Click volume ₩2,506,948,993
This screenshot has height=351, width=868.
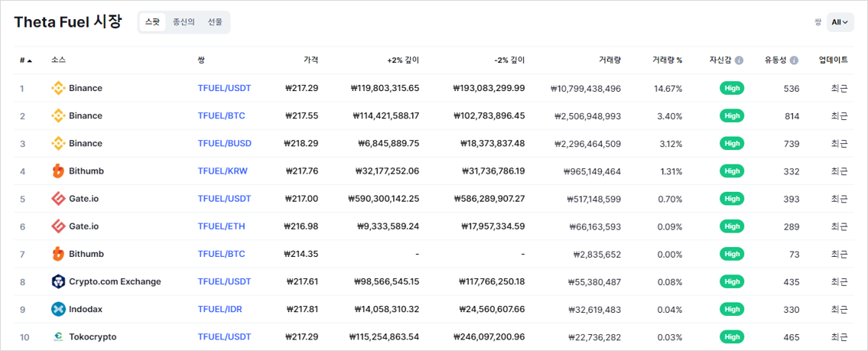[x=587, y=115]
